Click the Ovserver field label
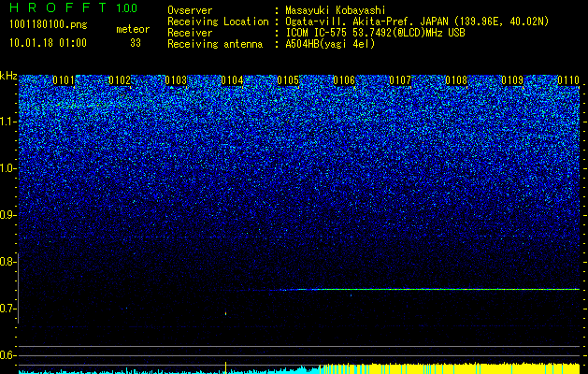The image size is (588, 374). [x=190, y=10]
